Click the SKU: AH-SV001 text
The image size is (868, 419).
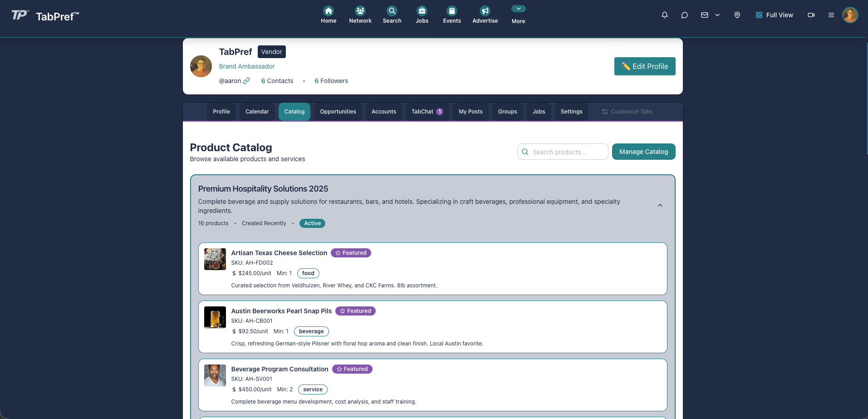tap(252, 379)
